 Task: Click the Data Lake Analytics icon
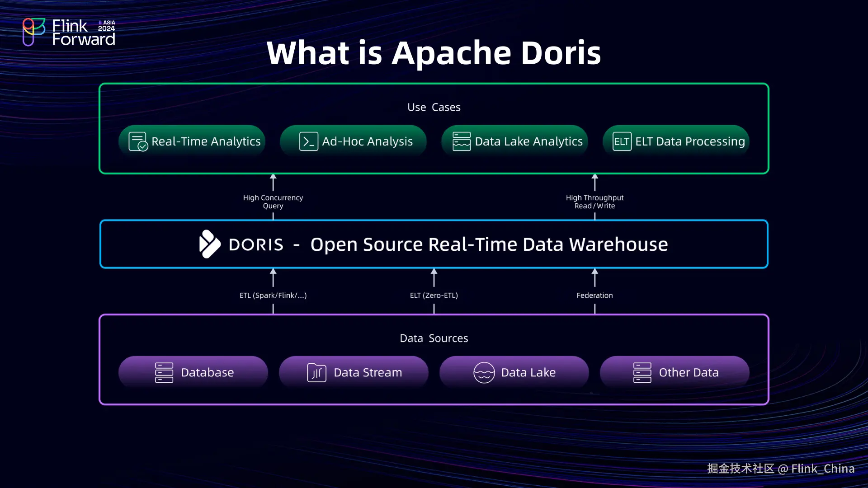(x=461, y=141)
